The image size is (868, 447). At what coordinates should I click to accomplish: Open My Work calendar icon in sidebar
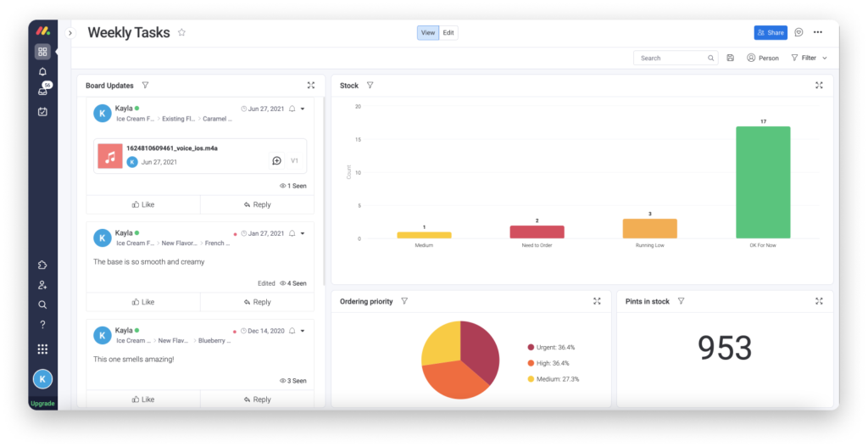42,111
